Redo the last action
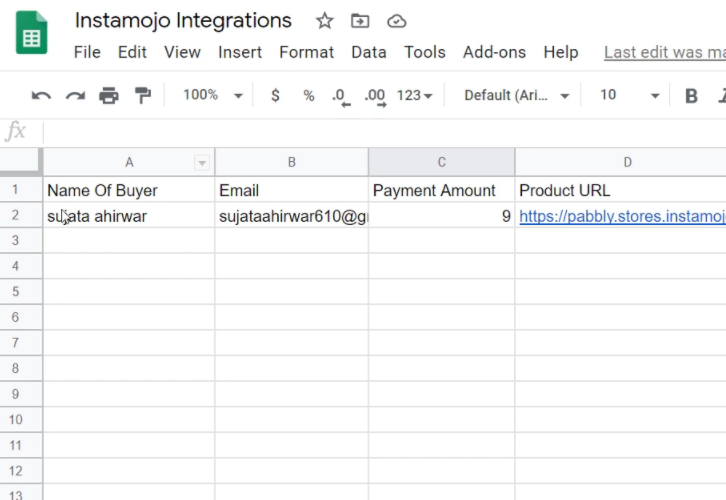 pos(75,96)
